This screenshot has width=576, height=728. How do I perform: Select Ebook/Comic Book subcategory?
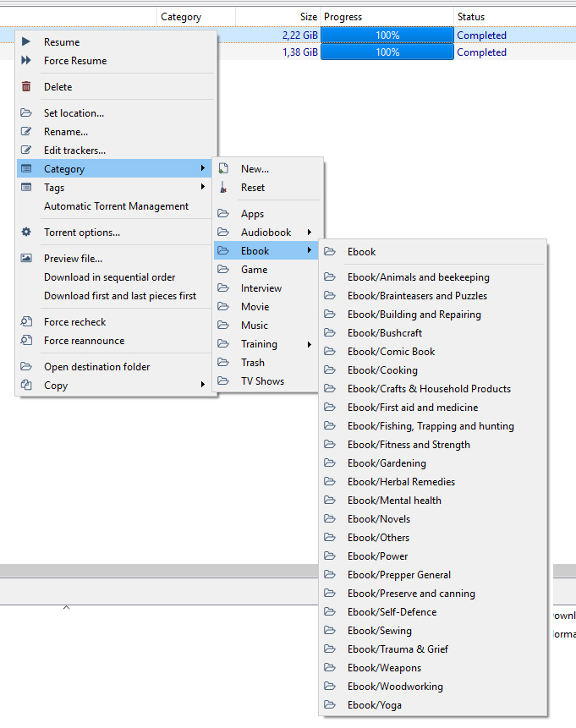coord(433,352)
